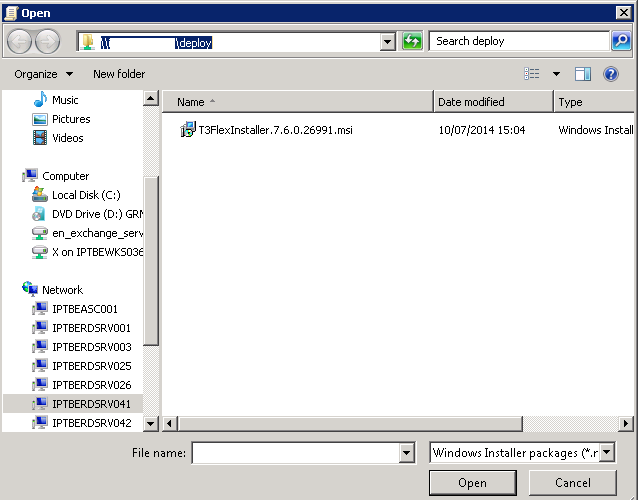This screenshot has height=500, width=638.
Task: Select the T3FlexInstaller.7.6.0.26991.msi file name
Action: click(275, 130)
